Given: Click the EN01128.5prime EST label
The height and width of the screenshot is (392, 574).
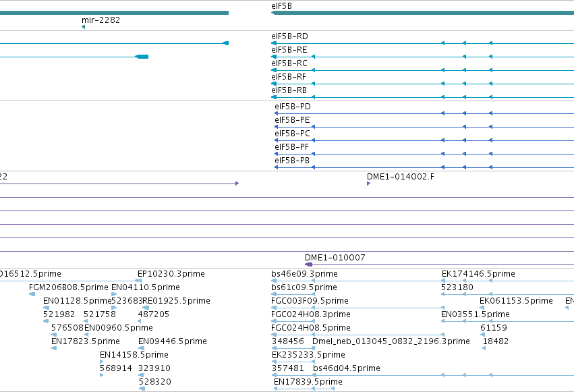Looking at the screenshot, I should pyautogui.click(x=77, y=301).
